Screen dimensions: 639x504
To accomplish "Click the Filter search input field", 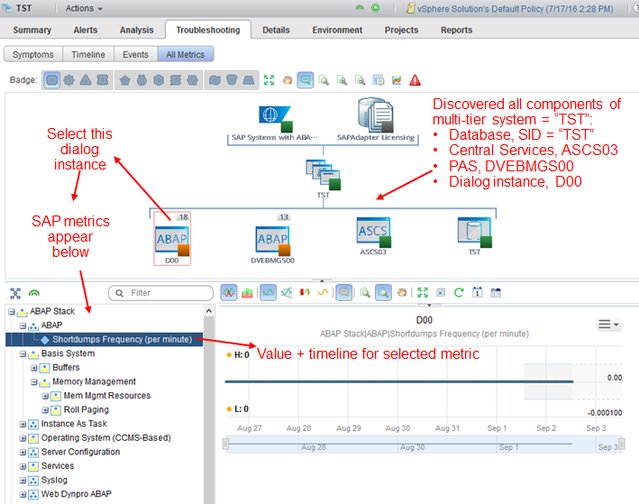I will [x=161, y=293].
